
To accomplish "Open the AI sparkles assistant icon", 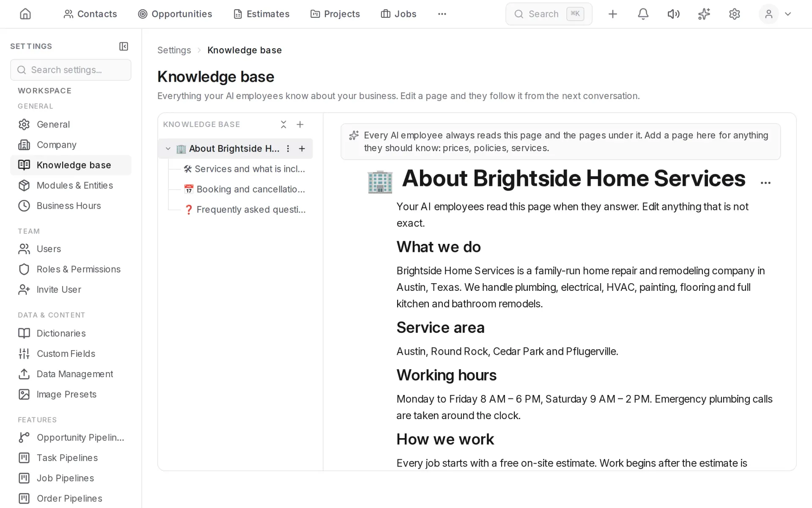I will pos(704,14).
